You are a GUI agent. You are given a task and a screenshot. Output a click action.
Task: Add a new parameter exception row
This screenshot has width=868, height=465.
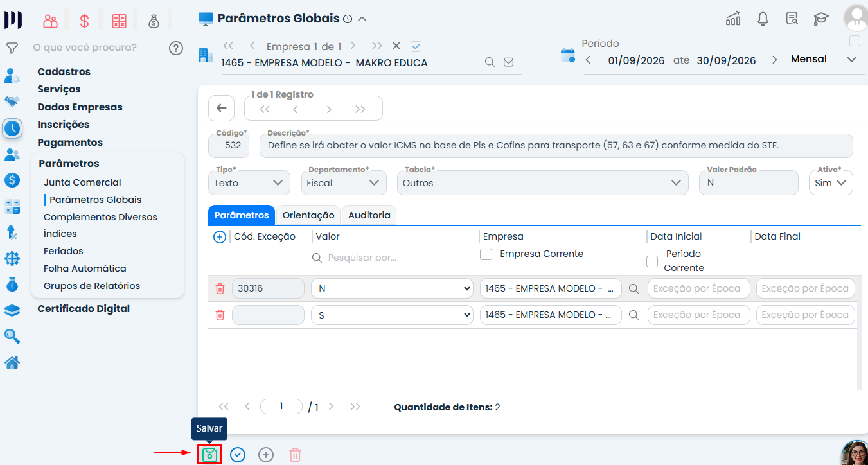coord(219,237)
